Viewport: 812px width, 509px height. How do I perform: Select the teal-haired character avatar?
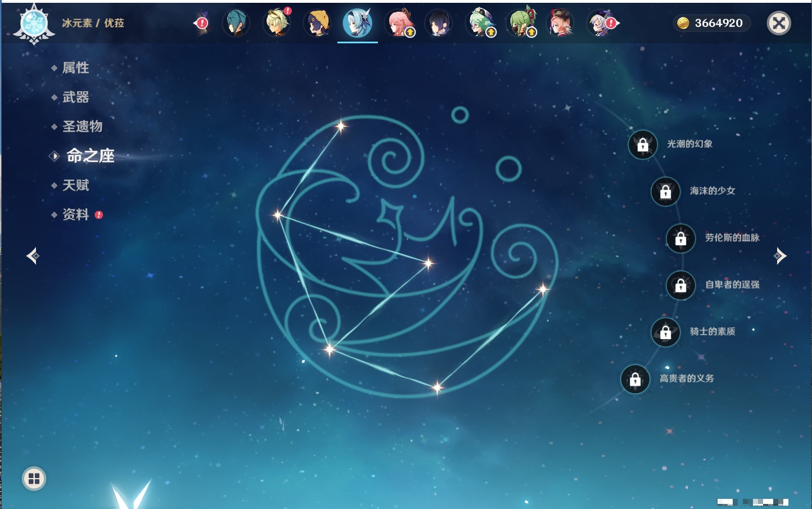click(236, 23)
